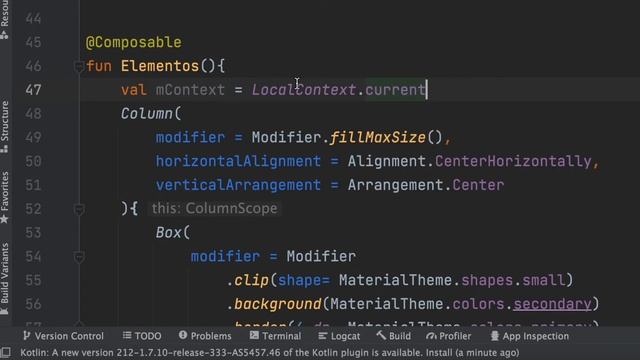
Task: Click the Build hammer icon
Action: pyautogui.click(x=381, y=336)
